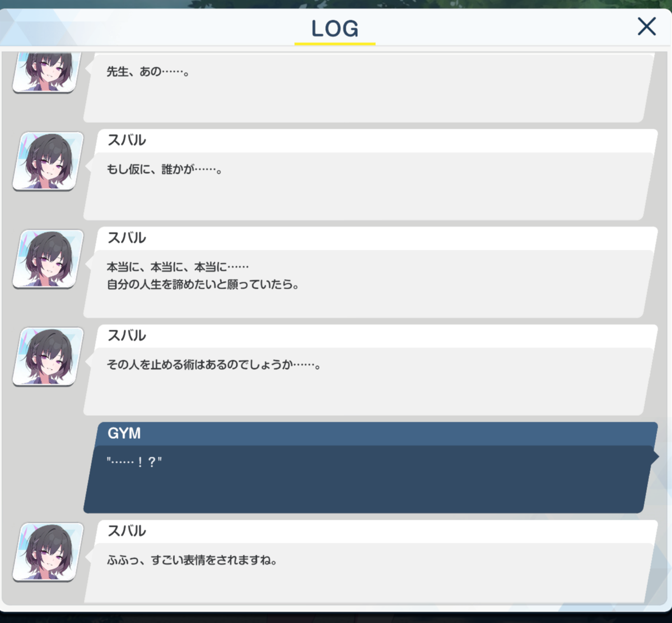The width and height of the screenshot is (672, 623).
Task: Select the もし仮に、誰かが log entry
Action: click(370, 175)
